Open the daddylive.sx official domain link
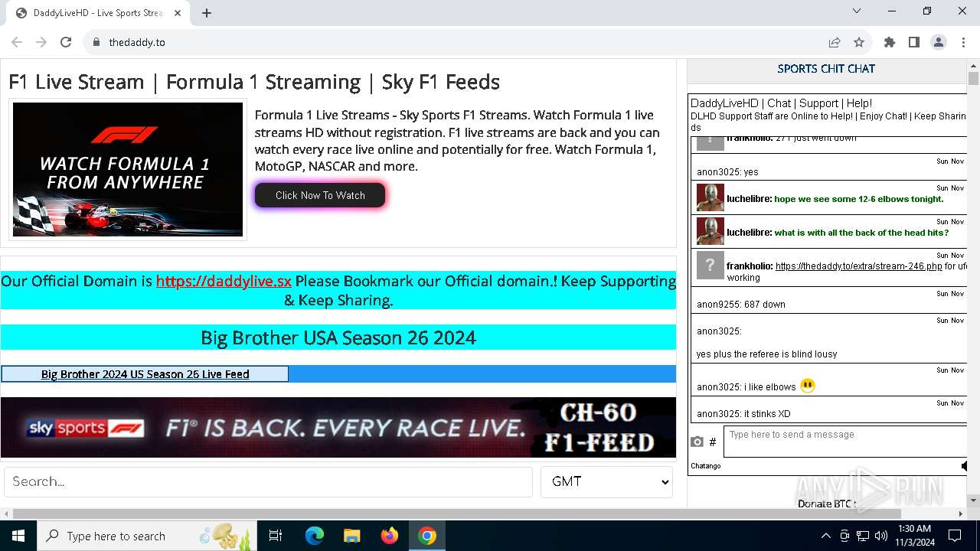 pyautogui.click(x=224, y=281)
